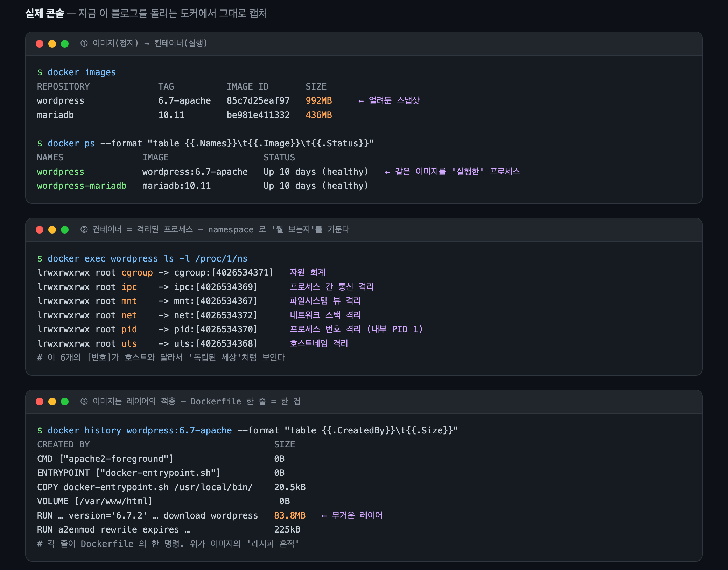728x570 pixels.
Task: Click the docker ps --format command line
Action: [205, 143]
